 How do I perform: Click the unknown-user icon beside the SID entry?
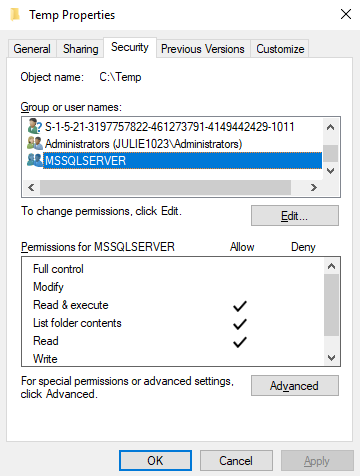pyautogui.click(x=35, y=126)
